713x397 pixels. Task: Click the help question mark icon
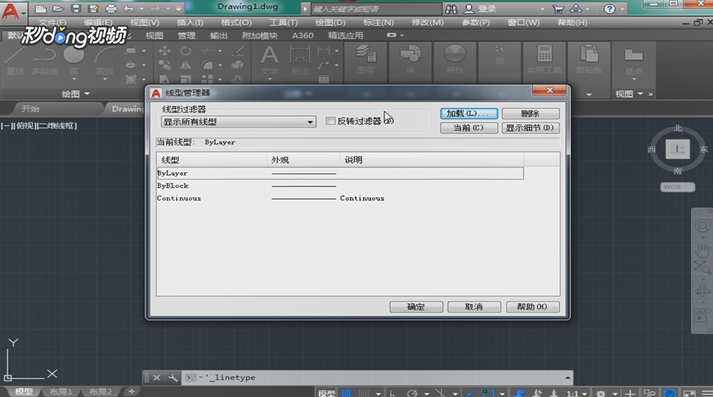click(x=609, y=9)
